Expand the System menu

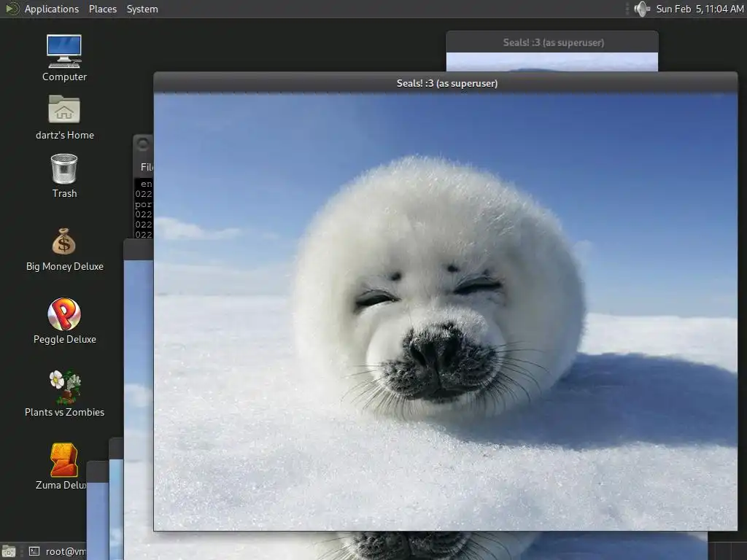142,9
